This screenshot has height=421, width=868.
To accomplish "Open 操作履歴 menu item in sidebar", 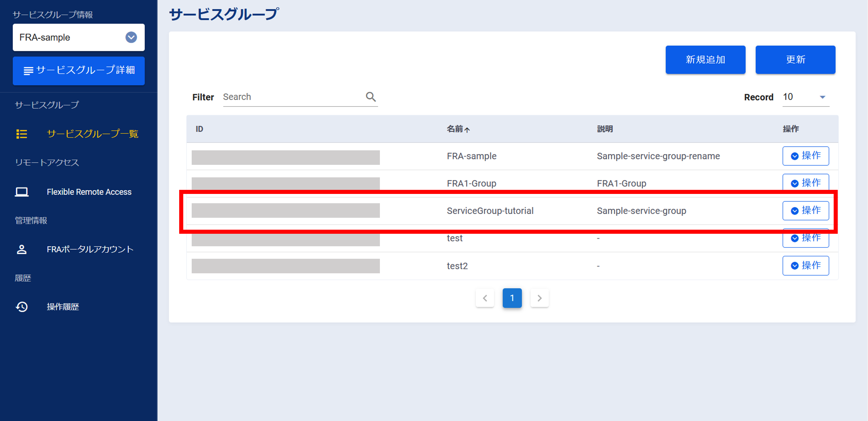I will (63, 306).
